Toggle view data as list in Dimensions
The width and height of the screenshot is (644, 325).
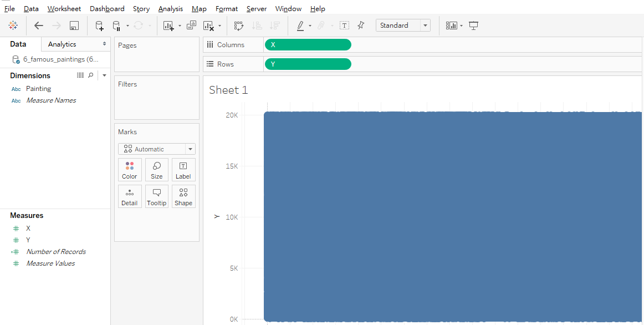(80, 75)
